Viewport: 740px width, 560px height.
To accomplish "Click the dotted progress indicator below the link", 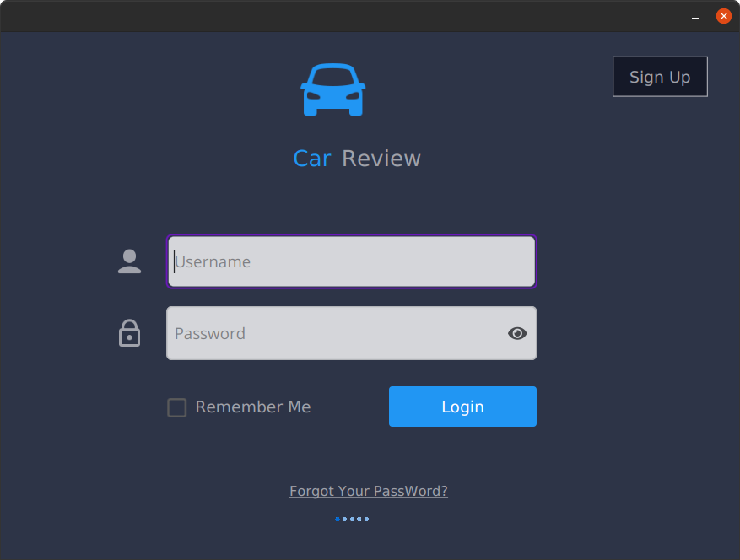I will pyautogui.click(x=352, y=519).
